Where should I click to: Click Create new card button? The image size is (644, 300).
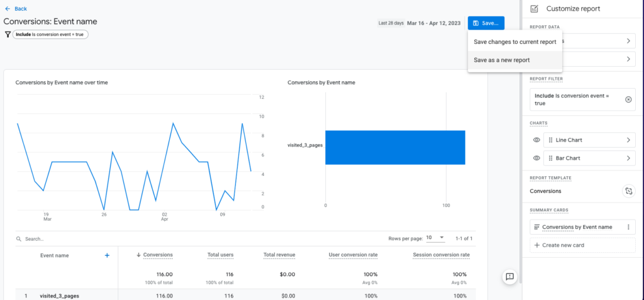tap(582, 245)
